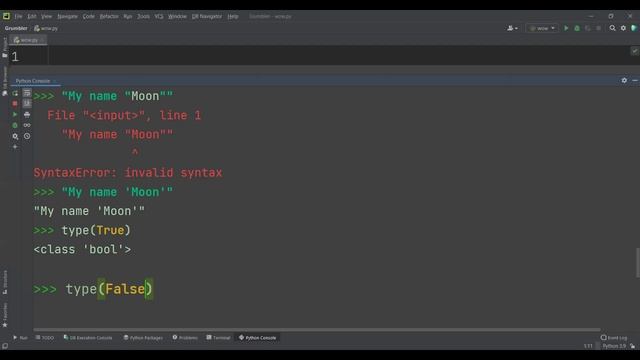The width and height of the screenshot is (640, 360).
Task: Open the DB Navigator menu
Action: point(207,16)
